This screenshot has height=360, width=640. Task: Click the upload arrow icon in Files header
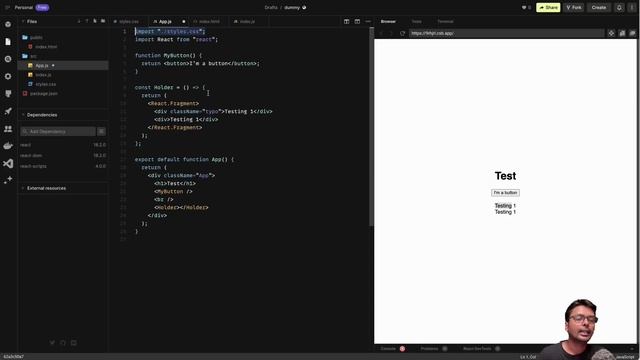click(x=87, y=21)
